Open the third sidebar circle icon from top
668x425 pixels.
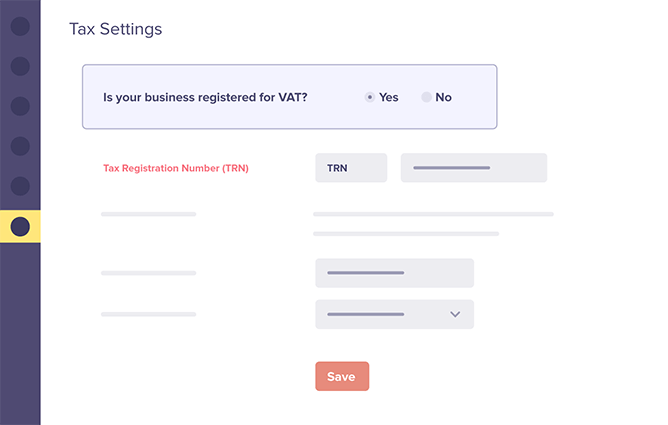20,106
